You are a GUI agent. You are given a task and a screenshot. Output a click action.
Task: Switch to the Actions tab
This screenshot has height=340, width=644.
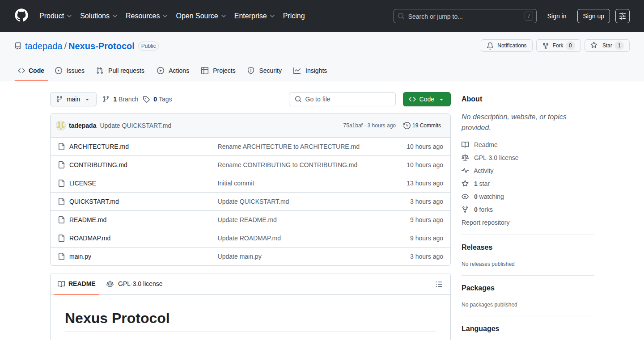(173, 71)
